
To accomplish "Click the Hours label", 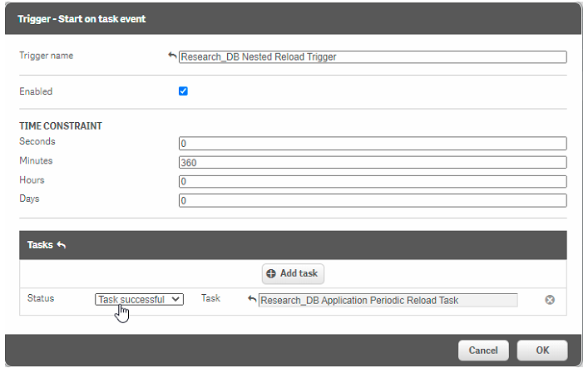I will [x=32, y=180].
